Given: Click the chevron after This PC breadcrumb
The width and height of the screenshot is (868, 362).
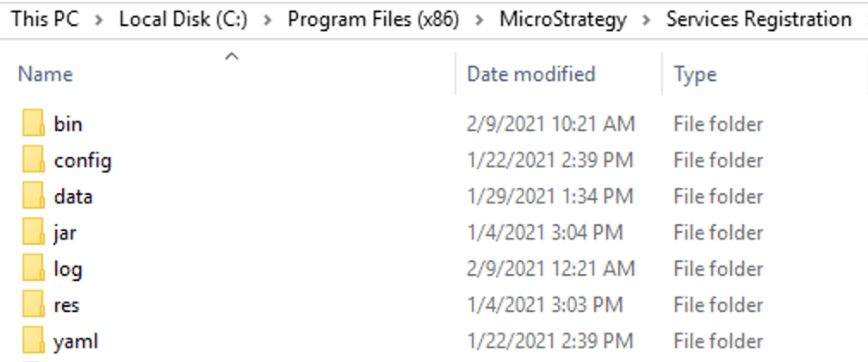Looking at the screenshot, I should pyautogui.click(x=100, y=19).
